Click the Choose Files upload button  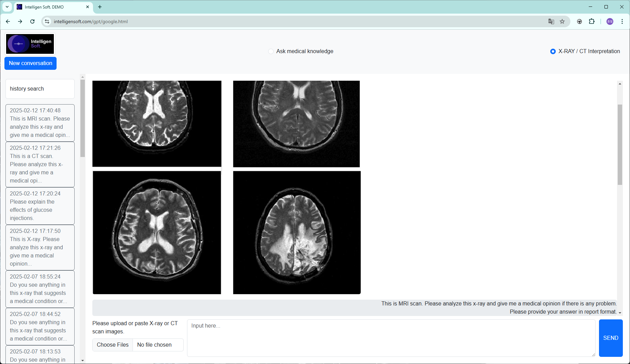tap(113, 345)
